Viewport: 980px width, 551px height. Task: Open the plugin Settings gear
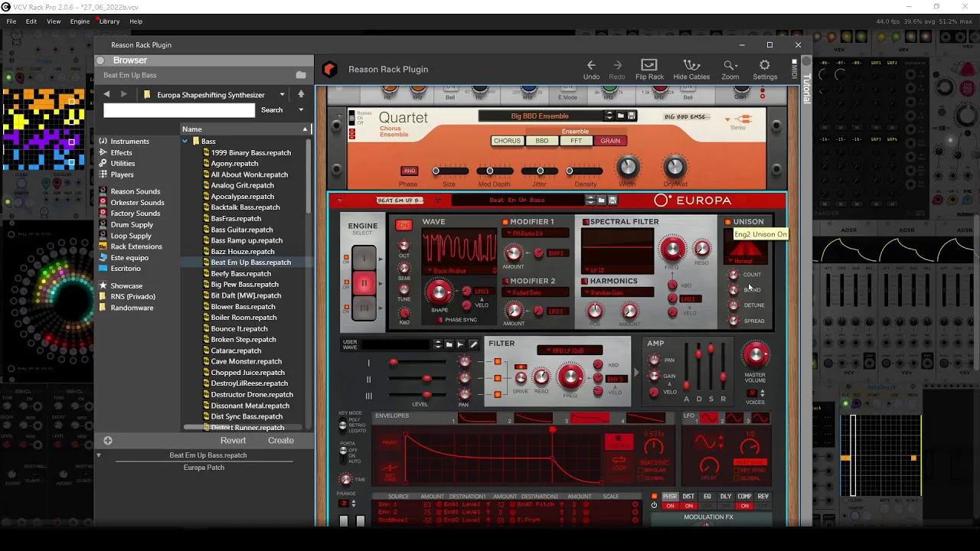tap(764, 66)
